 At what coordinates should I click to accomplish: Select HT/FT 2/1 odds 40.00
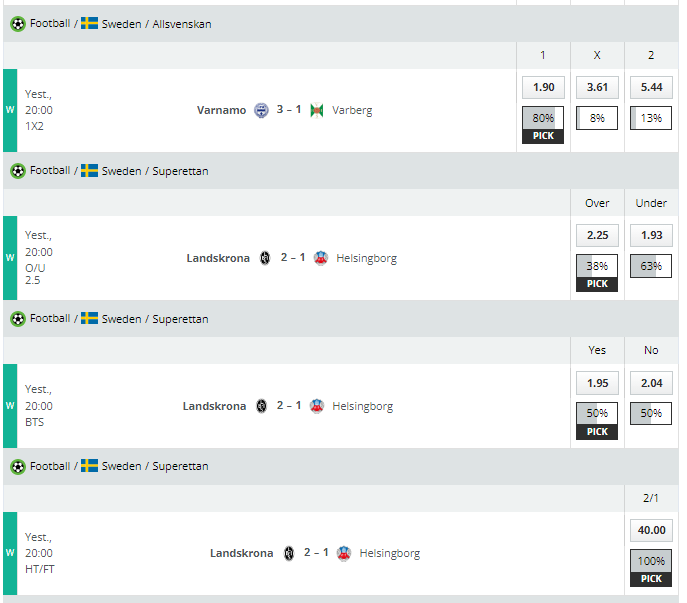coord(651,530)
